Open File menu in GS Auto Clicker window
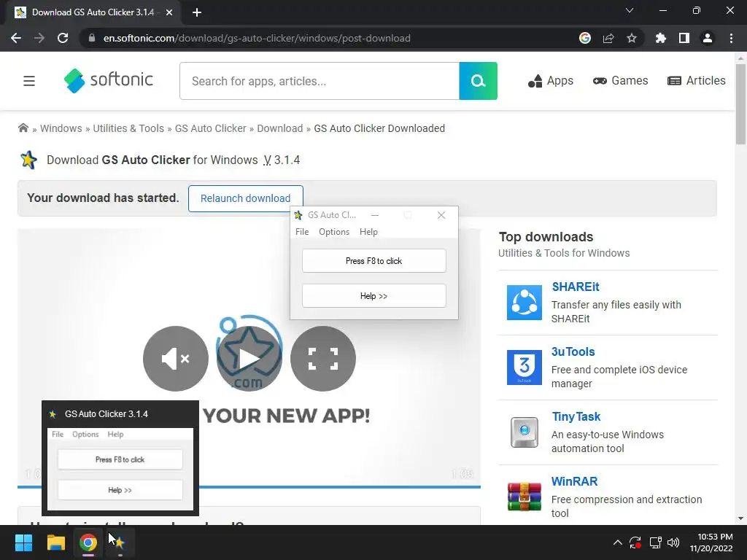The image size is (747, 560). (302, 232)
